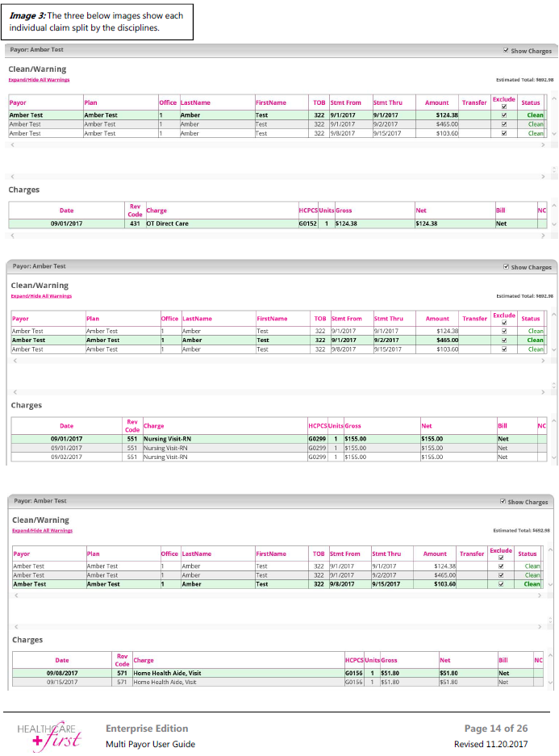Click HCPCS column header in Nursing Visit charges
Viewport: 559px width, 756px height.
point(317,425)
